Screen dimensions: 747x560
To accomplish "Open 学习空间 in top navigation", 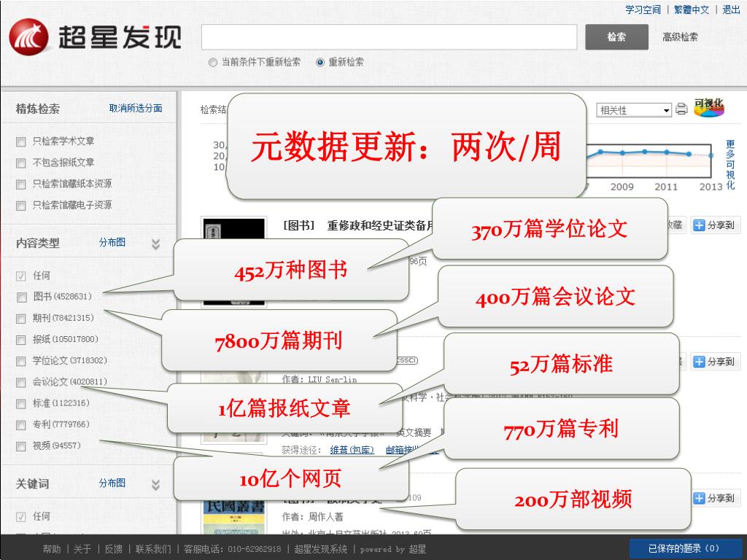I will click(x=643, y=9).
